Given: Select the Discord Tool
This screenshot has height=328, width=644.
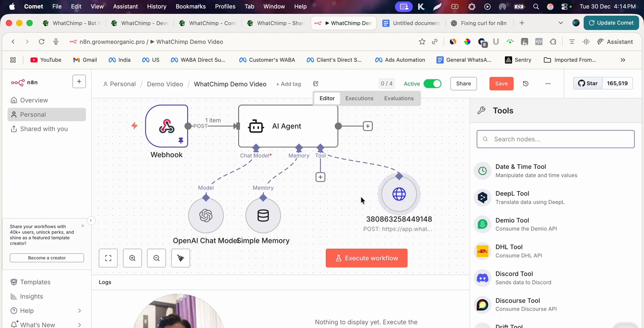Looking at the screenshot, I should (x=555, y=278).
